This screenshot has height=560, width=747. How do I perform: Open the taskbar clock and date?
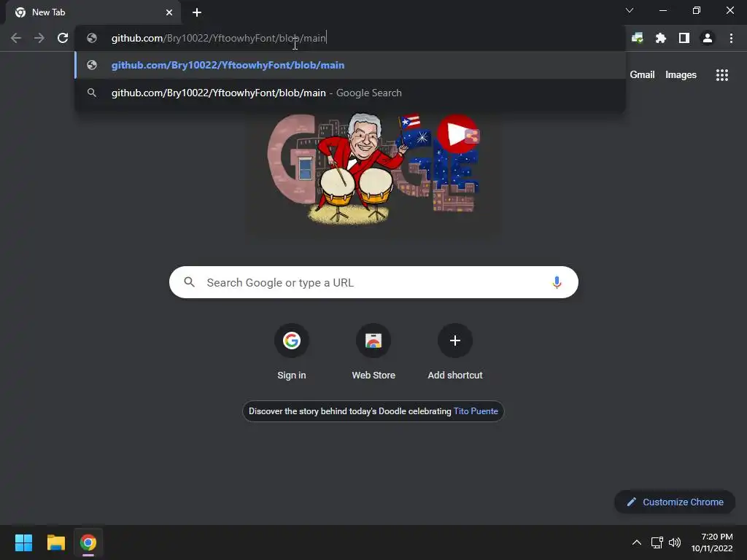[x=712, y=542]
